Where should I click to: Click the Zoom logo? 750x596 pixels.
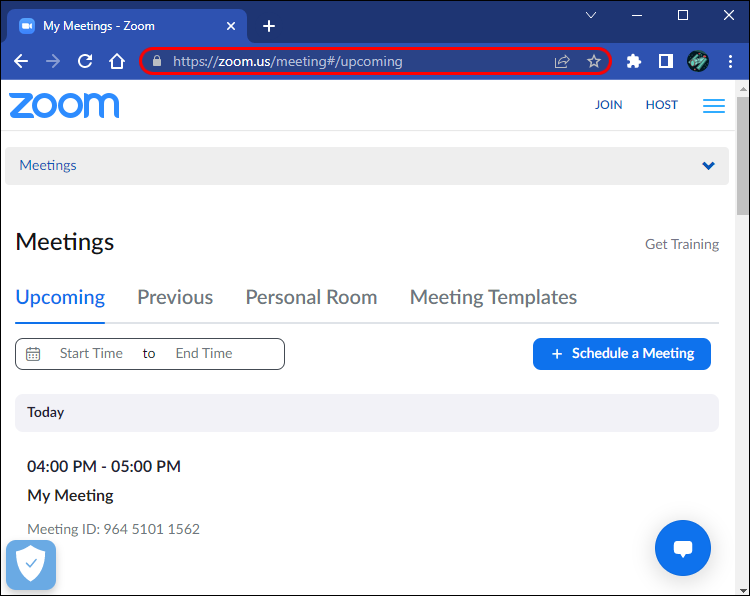pyautogui.click(x=64, y=105)
